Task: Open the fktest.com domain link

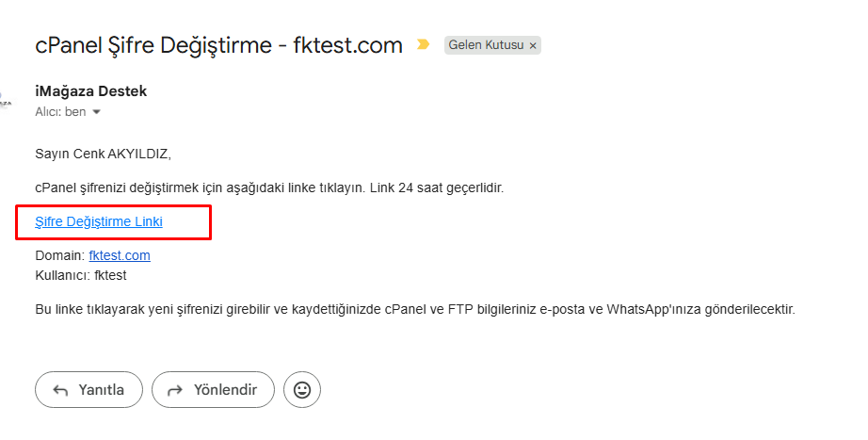Action: click(120, 255)
